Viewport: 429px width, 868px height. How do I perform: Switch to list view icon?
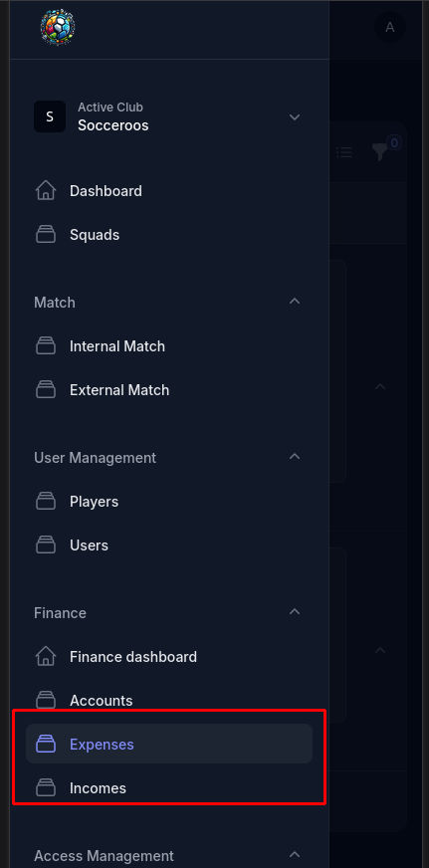[x=344, y=152]
